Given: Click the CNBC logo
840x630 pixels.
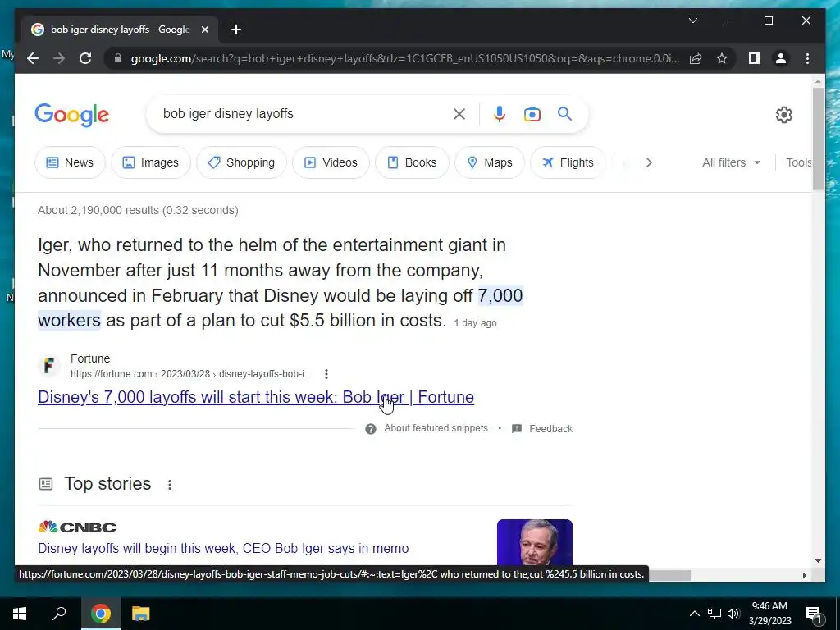Looking at the screenshot, I should click(77, 527).
